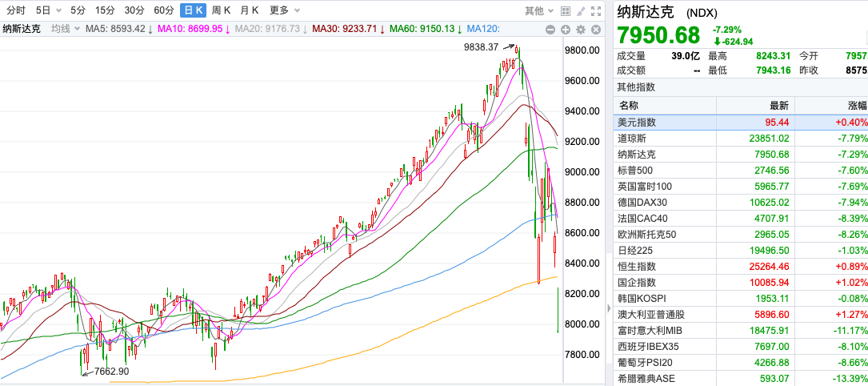Select the 美元指数 row
This screenshot has width=868, height=386.
coord(742,122)
